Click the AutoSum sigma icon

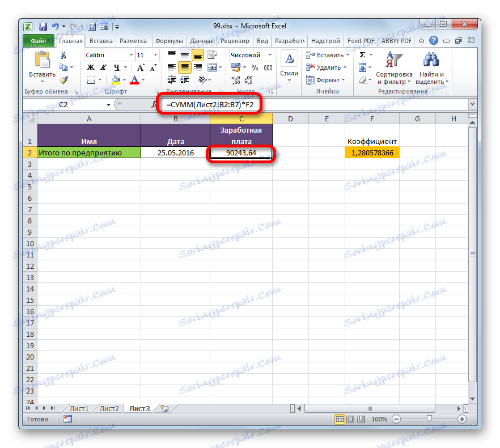tap(361, 54)
